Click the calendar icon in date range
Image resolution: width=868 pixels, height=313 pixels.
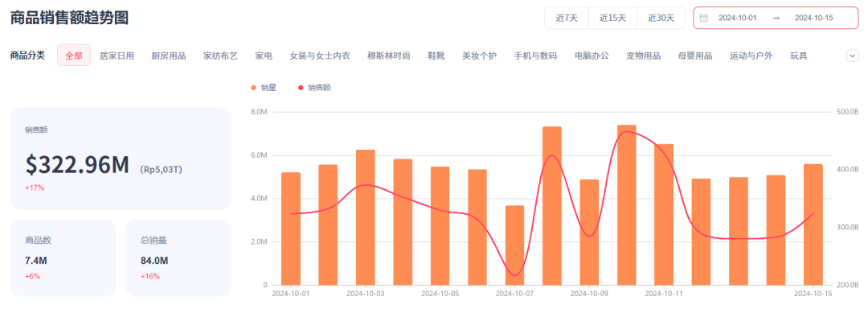click(x=703, y=18)
